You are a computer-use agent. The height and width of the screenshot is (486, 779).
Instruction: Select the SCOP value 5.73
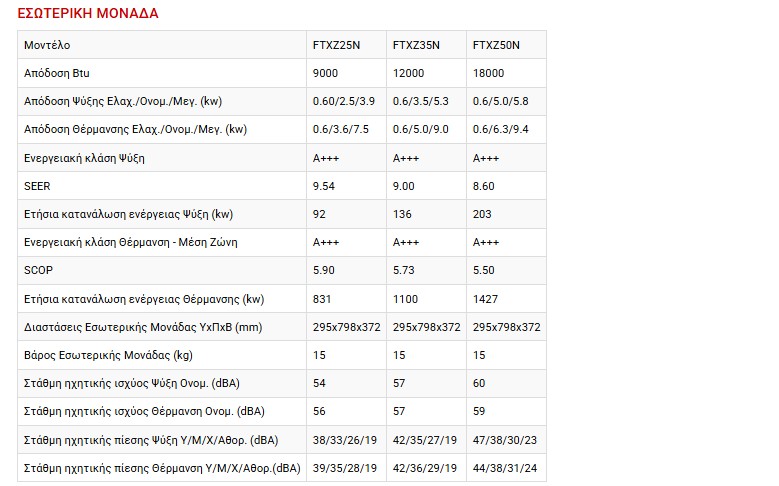tap(404, 270)
